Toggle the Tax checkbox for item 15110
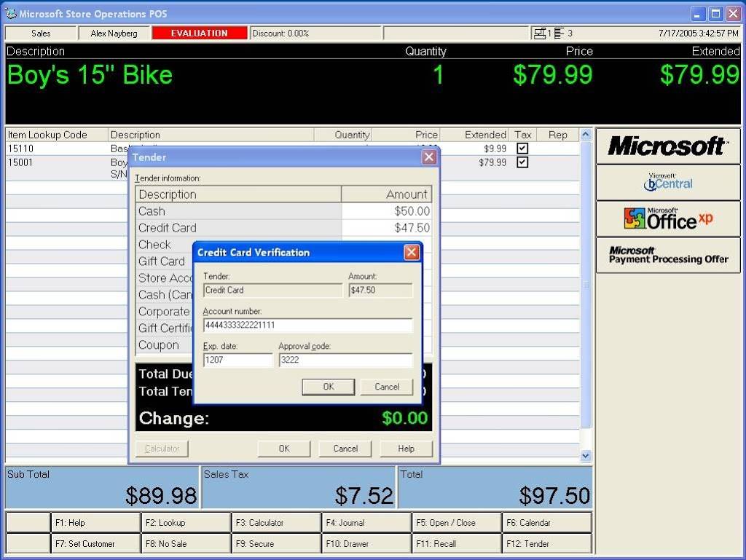Viewport: 746px width, 560px height. (522, 149)
